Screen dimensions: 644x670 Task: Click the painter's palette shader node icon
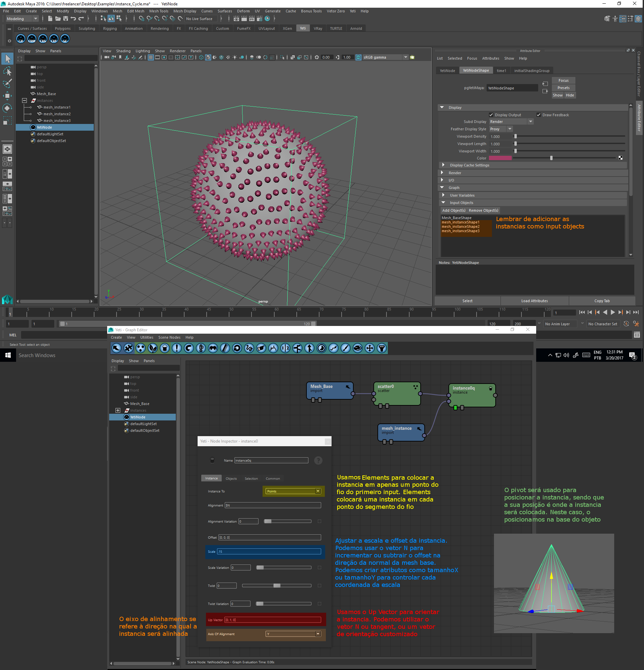point(357,348)
